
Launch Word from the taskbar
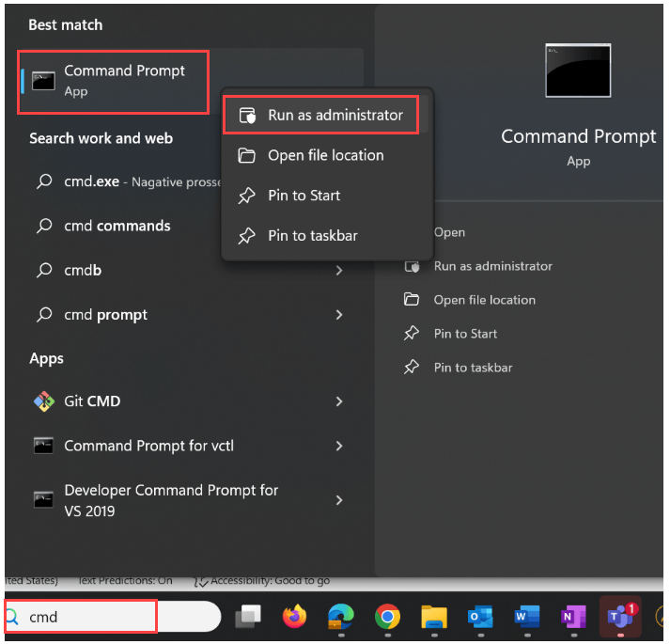click(526, 617)
